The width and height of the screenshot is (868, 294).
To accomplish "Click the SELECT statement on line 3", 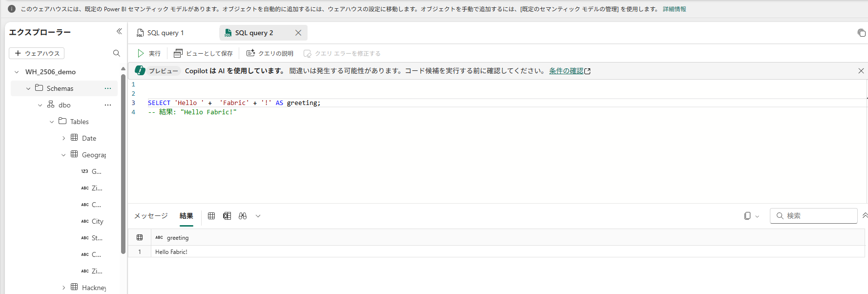I will 234,103.
